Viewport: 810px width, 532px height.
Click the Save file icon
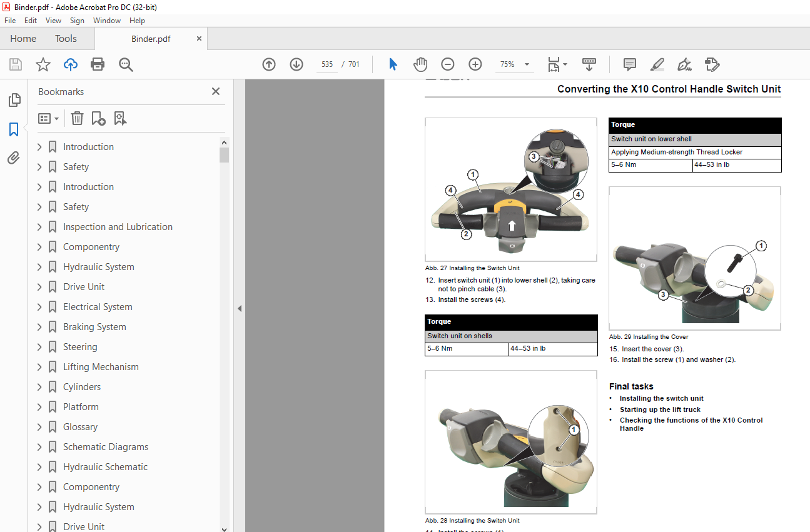point(16,64)
